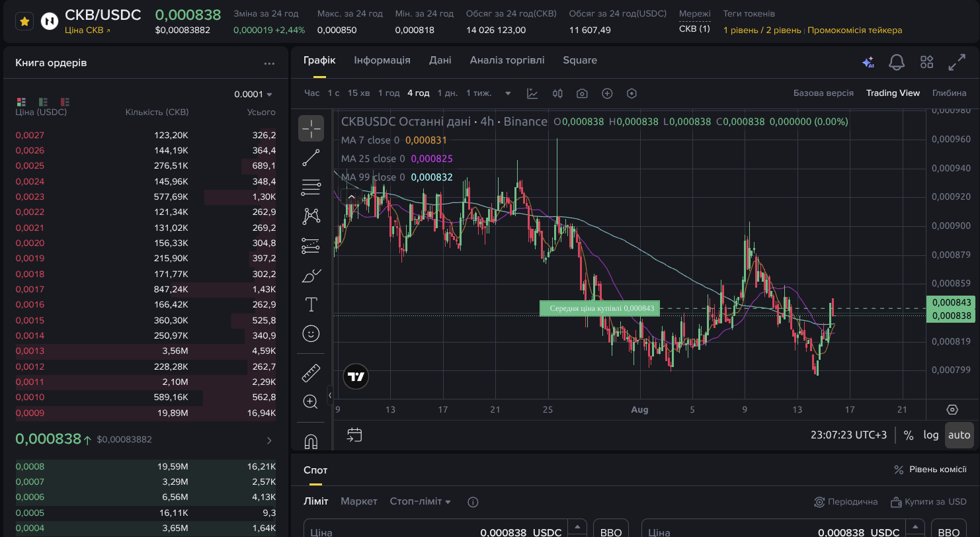Toggle log scale on the chart
The width and height of the screenshot is (980, 537).
pos(931,435)
